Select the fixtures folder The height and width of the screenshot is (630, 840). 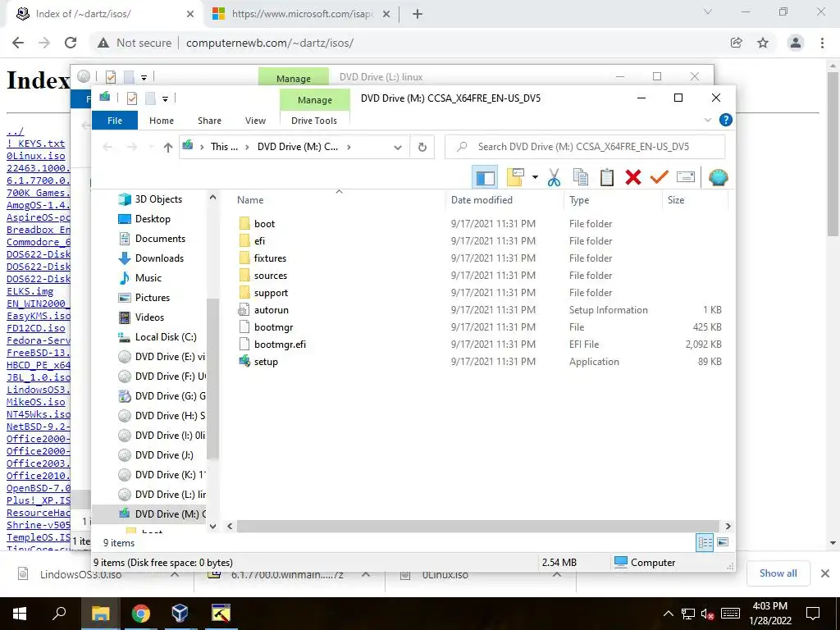270,258
